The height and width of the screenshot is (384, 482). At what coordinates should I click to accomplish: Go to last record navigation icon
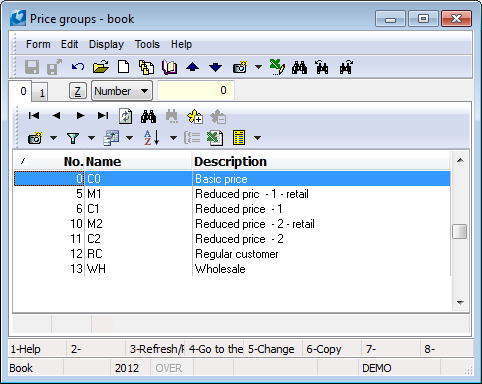[x=103, y=116]
